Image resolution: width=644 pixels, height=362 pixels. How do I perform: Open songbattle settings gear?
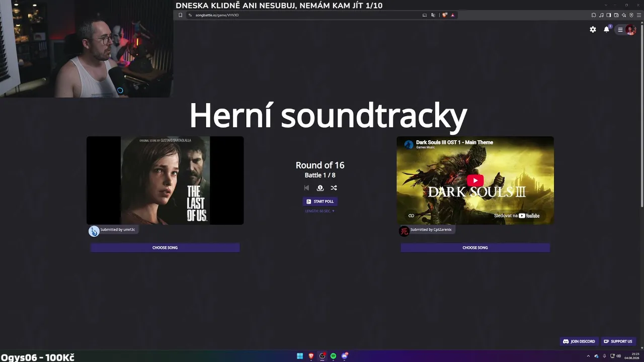(x=593, y=30)
